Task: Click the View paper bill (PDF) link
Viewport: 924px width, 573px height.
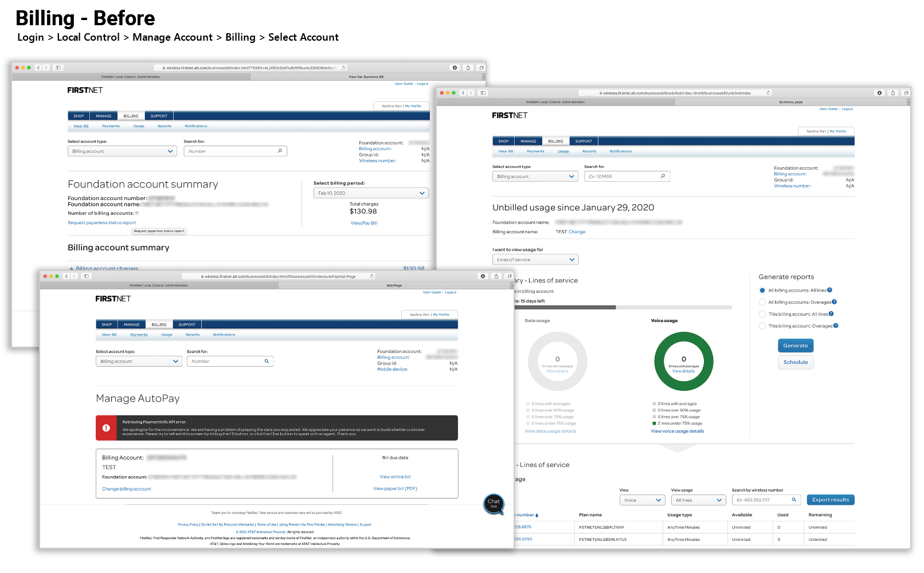Action: pos(395,489)
